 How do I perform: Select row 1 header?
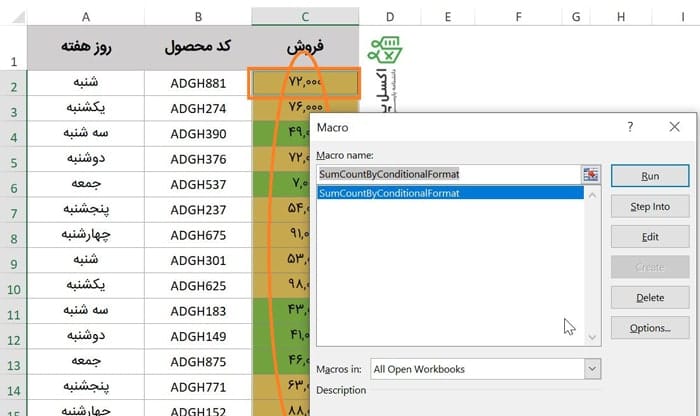point(13,48)
